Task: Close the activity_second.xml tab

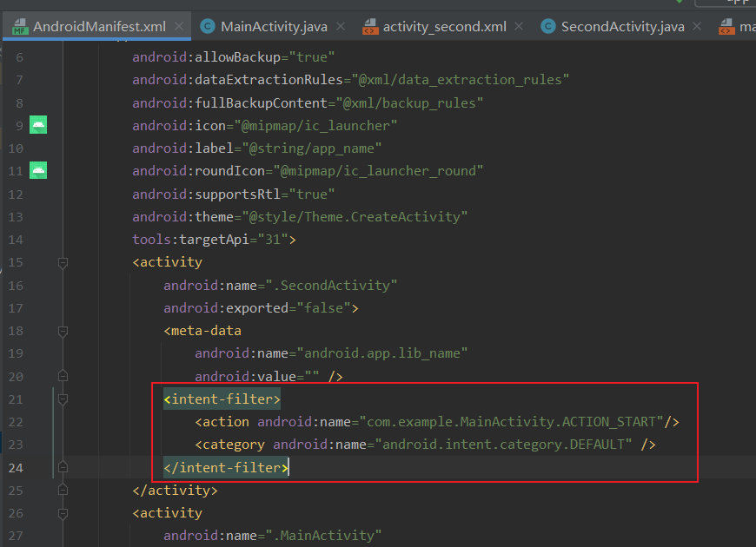Action: pos(518,27)
